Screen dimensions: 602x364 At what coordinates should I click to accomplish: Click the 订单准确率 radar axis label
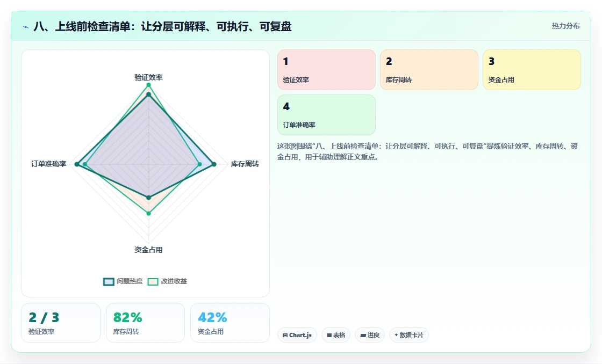[49, 164]
